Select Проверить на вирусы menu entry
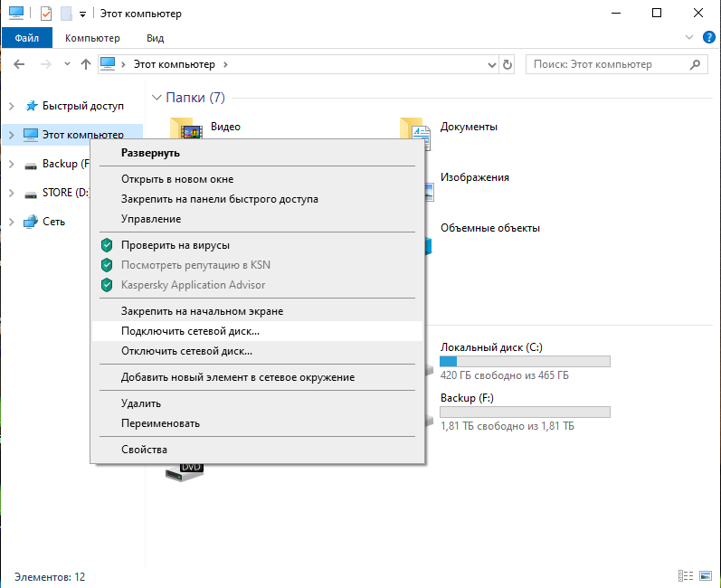Screen dimensions: 721x588 coord(257,245)
